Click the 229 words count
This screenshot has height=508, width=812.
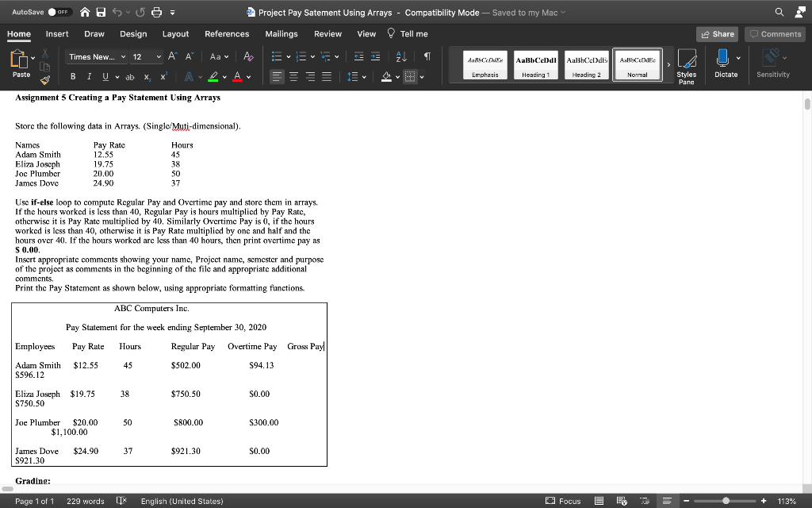[x=86, y=501]
